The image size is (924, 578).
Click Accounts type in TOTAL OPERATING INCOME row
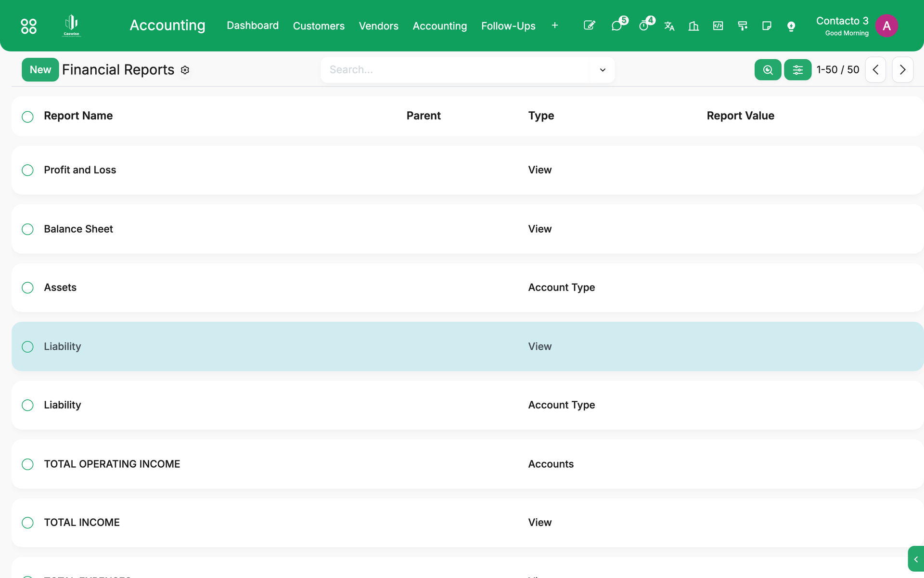coord(551,464)
